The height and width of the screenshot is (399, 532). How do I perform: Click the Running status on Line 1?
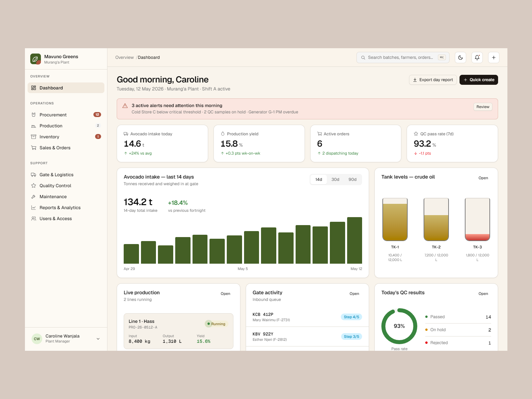[x=216, y=324]
